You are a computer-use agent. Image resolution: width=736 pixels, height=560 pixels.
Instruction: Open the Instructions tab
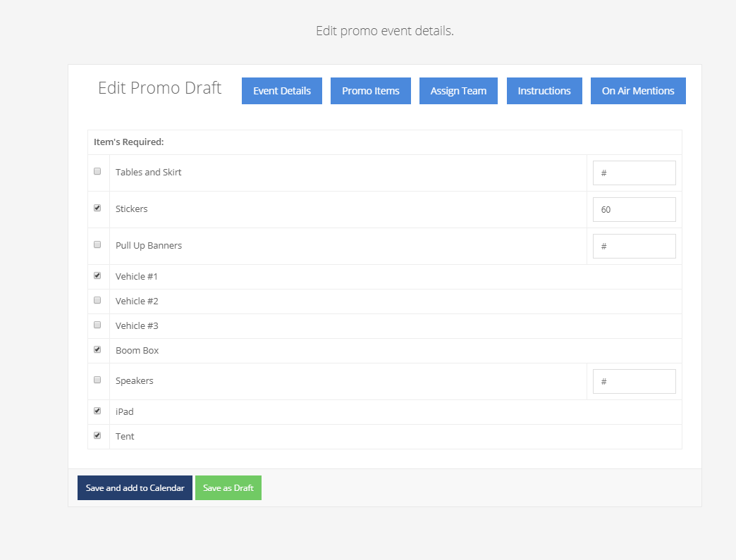tap(544, 91)
